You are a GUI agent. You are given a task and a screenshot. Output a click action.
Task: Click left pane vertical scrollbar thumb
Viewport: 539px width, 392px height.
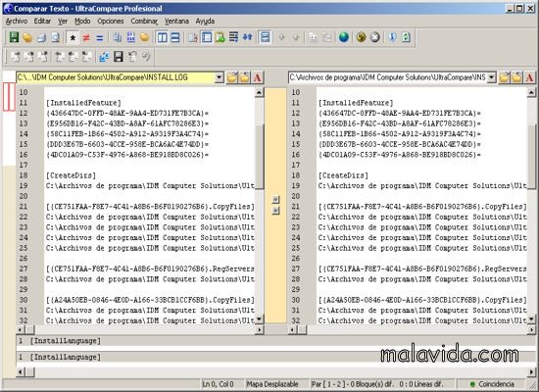click(259, 157)
